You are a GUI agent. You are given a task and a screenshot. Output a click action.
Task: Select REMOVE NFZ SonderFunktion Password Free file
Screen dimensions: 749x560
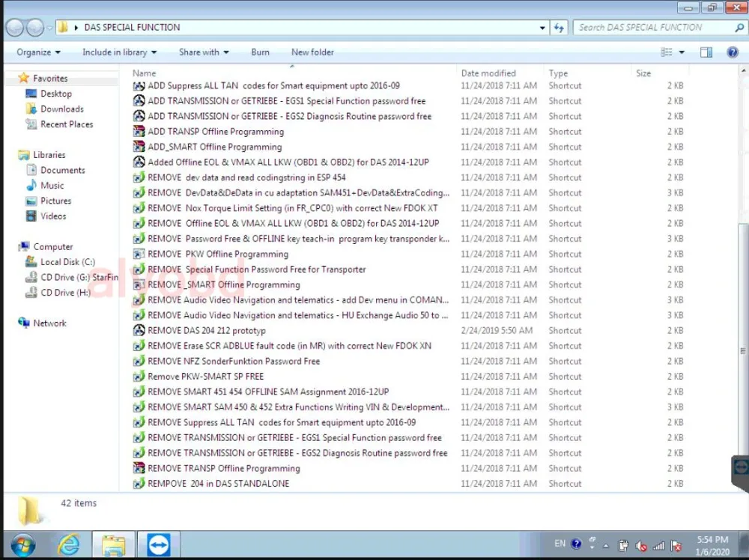point(234,361)
